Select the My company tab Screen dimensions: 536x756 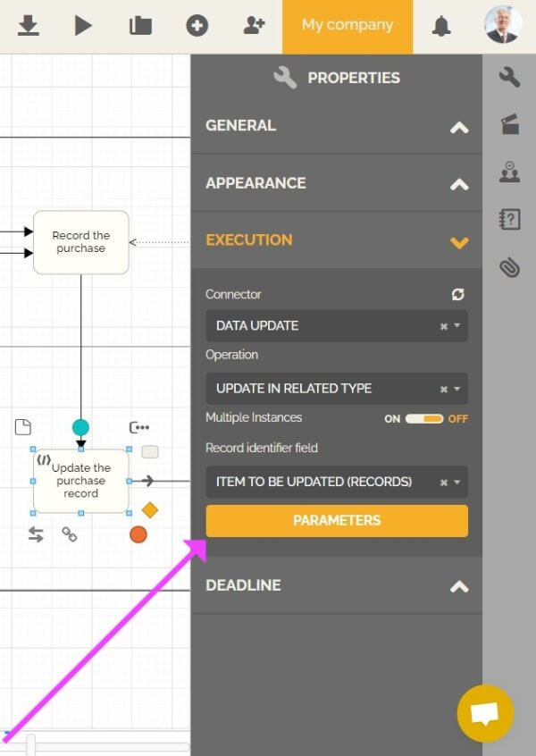tap(348, 26)
